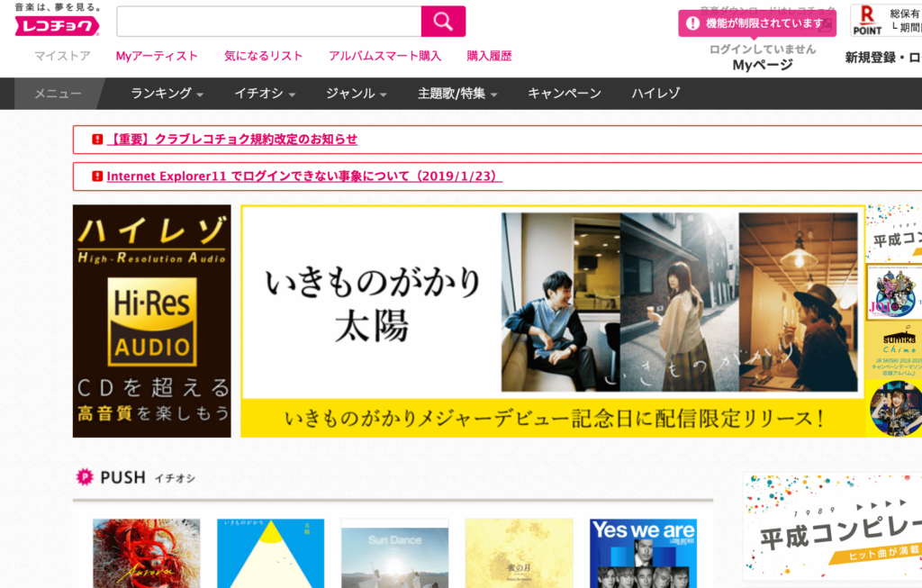The height and width of the screenshot is (588, 922).
Task: Click the ログインしていません text
Action: coord(763,50)
